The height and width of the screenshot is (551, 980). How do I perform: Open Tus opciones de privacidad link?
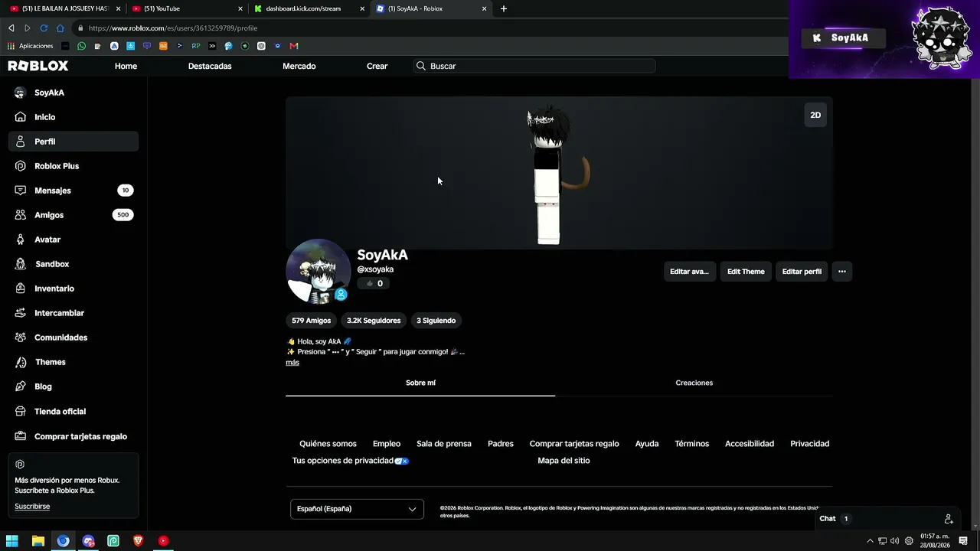pos(351,461)
